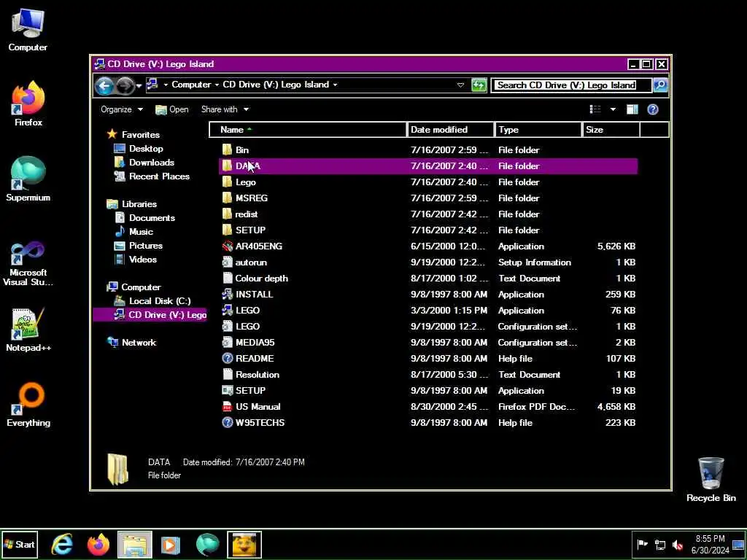747x560 pixels.
Task: Open the Music library
Action: click(x=134, y=231)
